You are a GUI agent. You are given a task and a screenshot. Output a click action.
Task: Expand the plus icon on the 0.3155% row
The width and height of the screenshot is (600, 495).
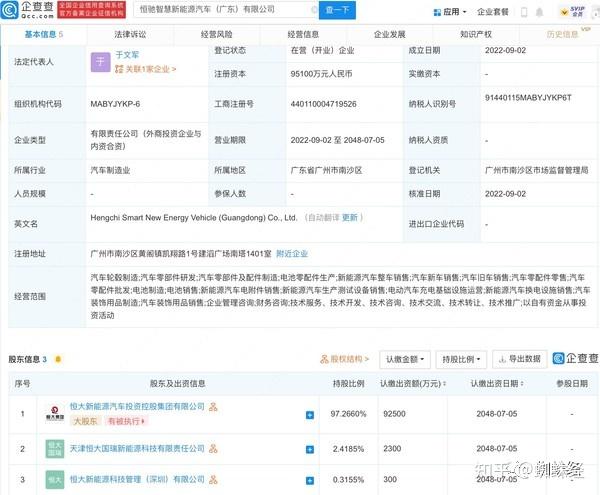click(310, 480)
